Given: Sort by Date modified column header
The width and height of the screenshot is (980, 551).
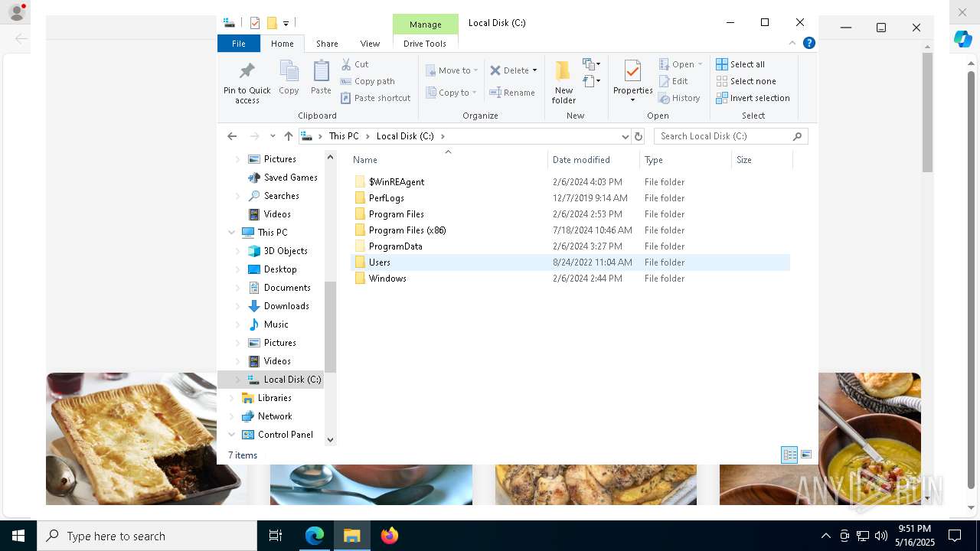Looking at the screenshot, I should 593,160.
